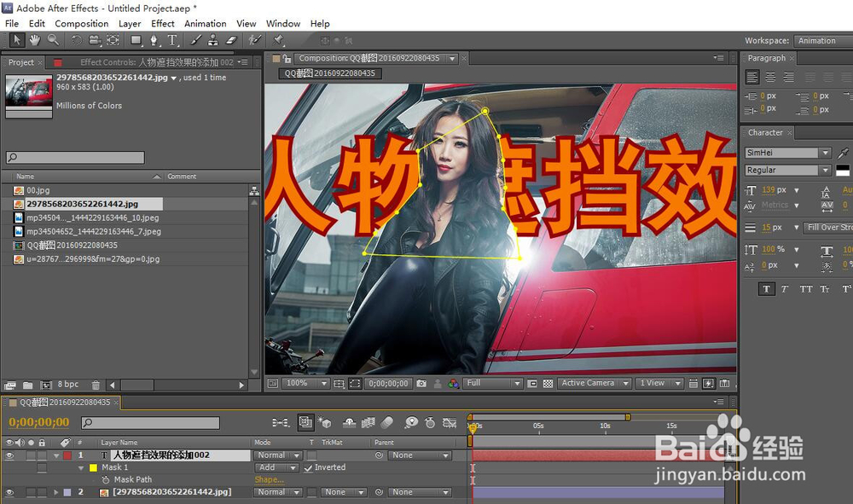Select the Puppet Pin tool
853x504 pixels.
click(279, 40)
